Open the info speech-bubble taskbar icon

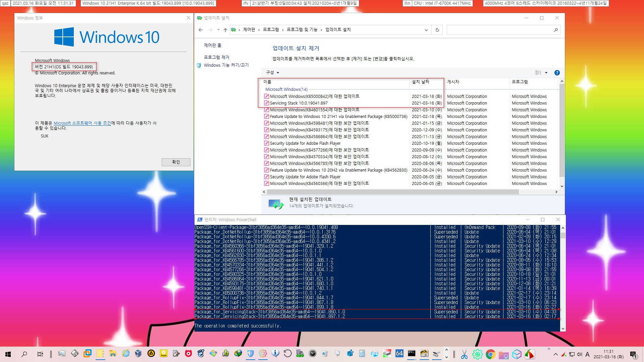[275, 354]
